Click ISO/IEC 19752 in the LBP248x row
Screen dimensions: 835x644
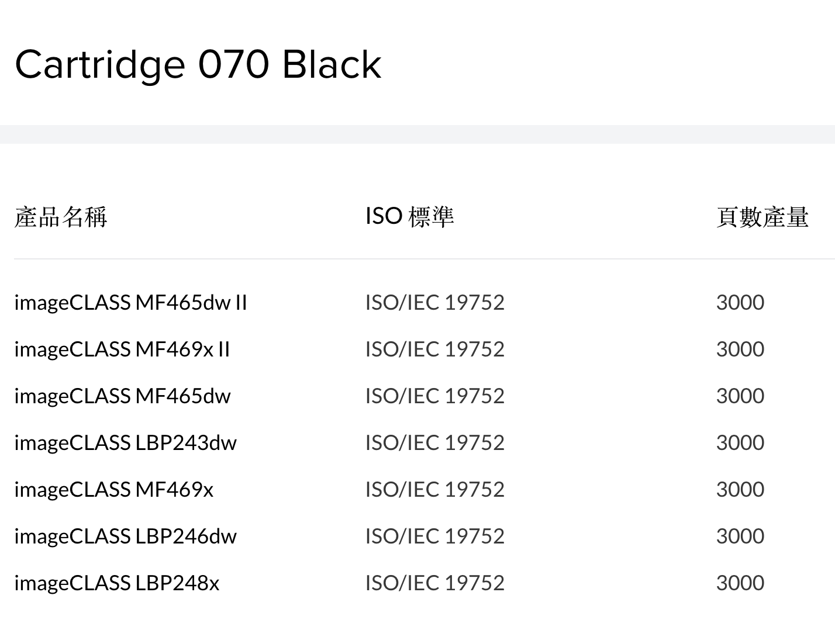434,583
